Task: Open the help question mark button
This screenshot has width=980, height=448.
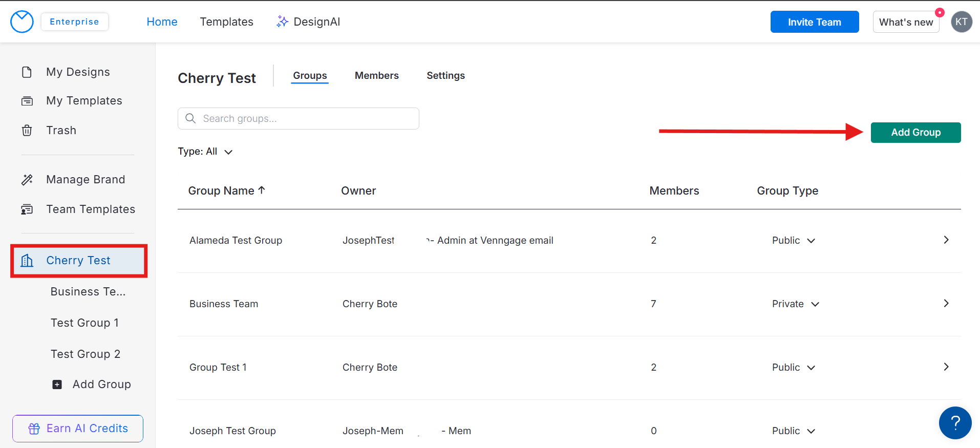Action: click(955, 423)
